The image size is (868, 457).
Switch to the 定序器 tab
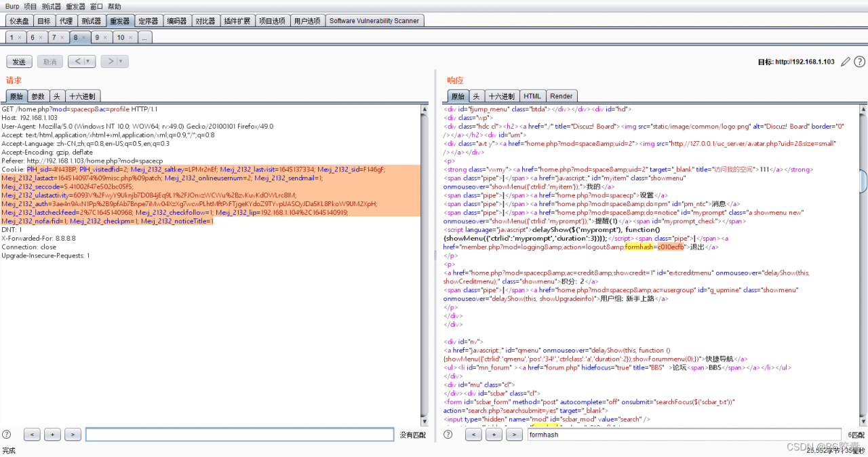tap(148, 21)
